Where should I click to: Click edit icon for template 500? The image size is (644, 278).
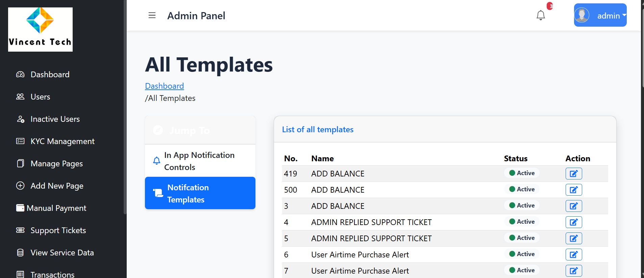[573, 190]
